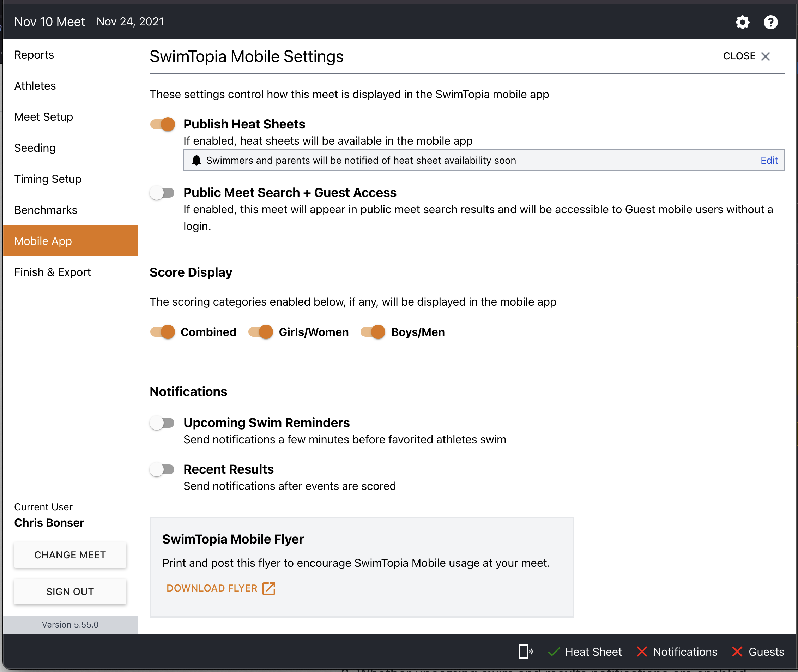The width and height of the screenshot is (798, 672).
Task: Click the green check Heat Sheet icon
Action: point(554,652)
